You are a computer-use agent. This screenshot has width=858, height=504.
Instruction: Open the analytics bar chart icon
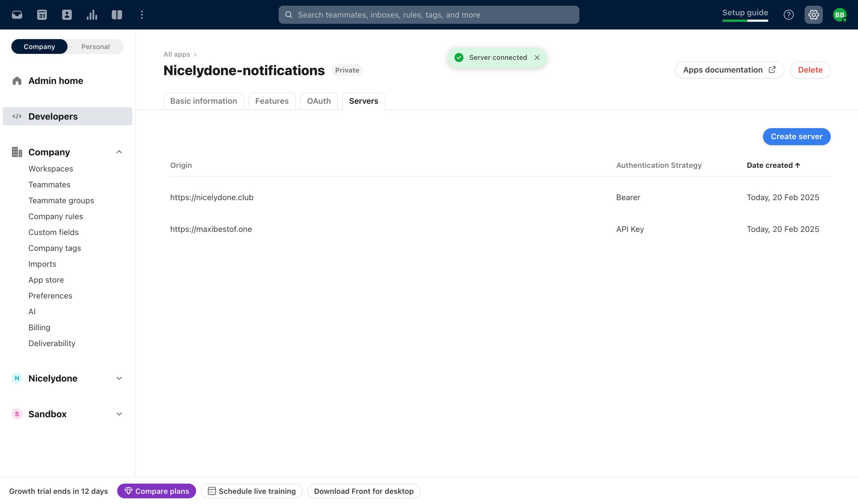pos(92,15)
